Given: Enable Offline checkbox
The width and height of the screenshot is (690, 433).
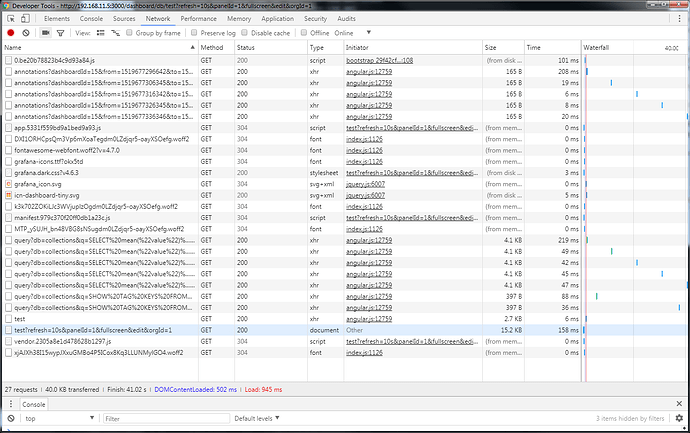Looking at the screenshot, I should tap(304, 33).
